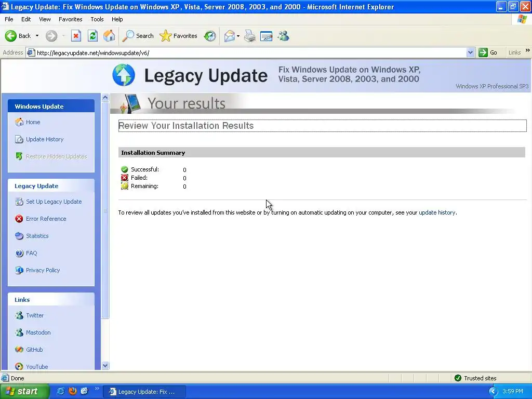
Task: Click the FAQ question mark icon
Action: (19, 253)
